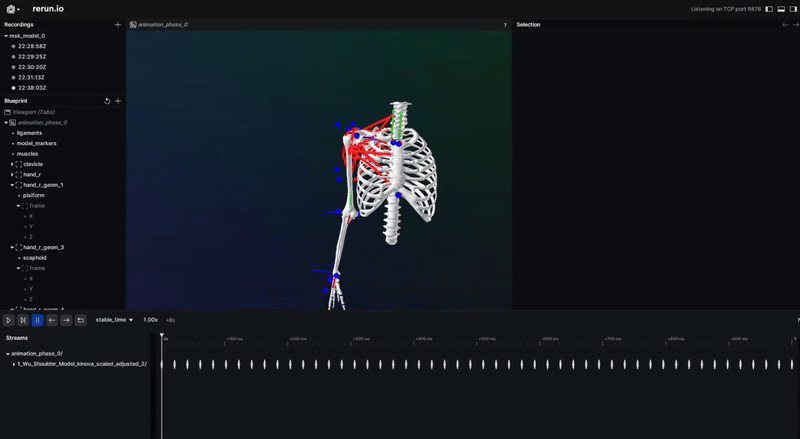This screenshot has height=439, width=800.
Task: Add a new view via Blueprint plus
Action: pyautogui.click(x=118, y=101)
